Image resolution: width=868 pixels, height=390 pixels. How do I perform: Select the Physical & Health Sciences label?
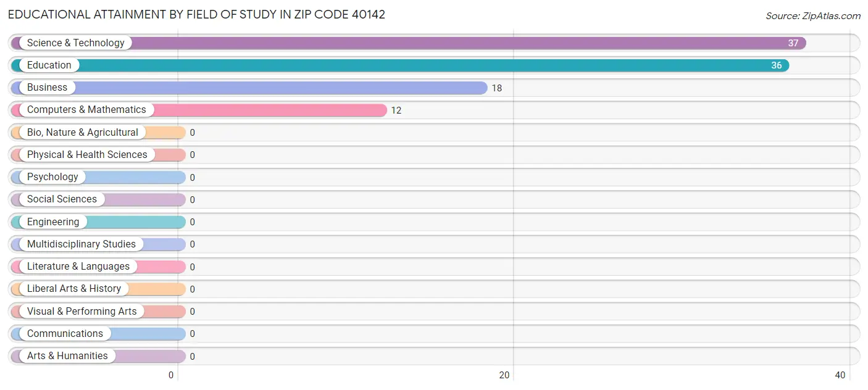87,154
